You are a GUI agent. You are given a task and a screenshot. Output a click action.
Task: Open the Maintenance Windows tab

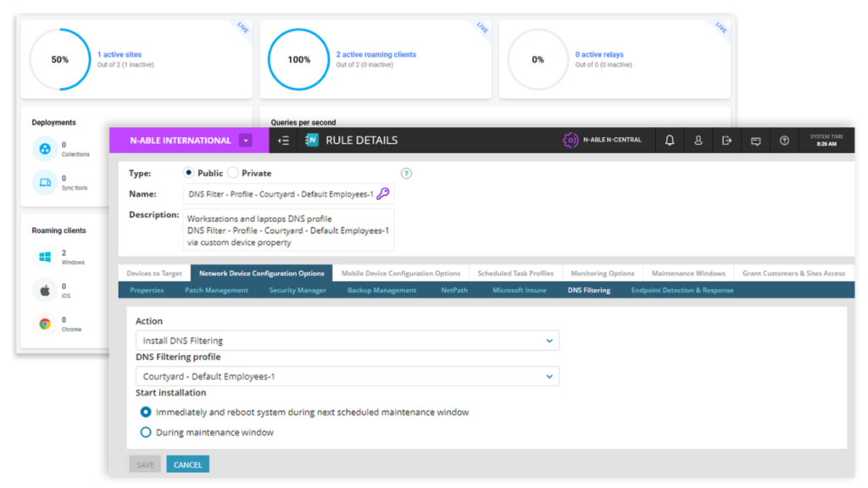(688, 274)
